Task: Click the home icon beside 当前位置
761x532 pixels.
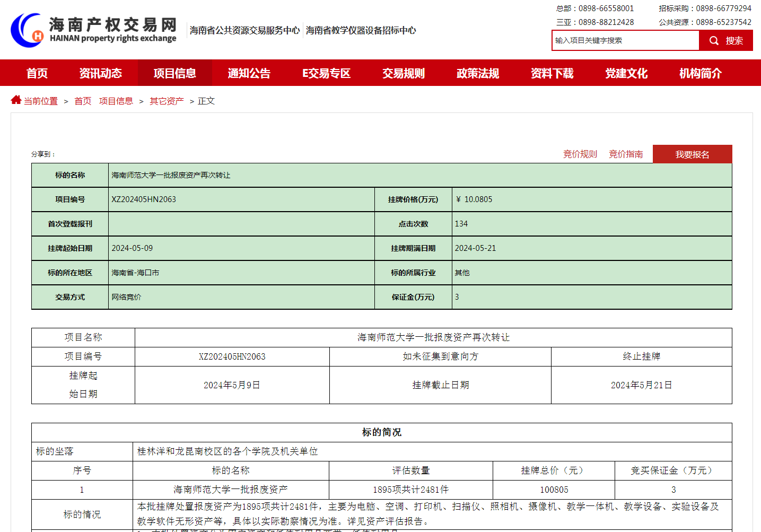Action: click(16, 100)
